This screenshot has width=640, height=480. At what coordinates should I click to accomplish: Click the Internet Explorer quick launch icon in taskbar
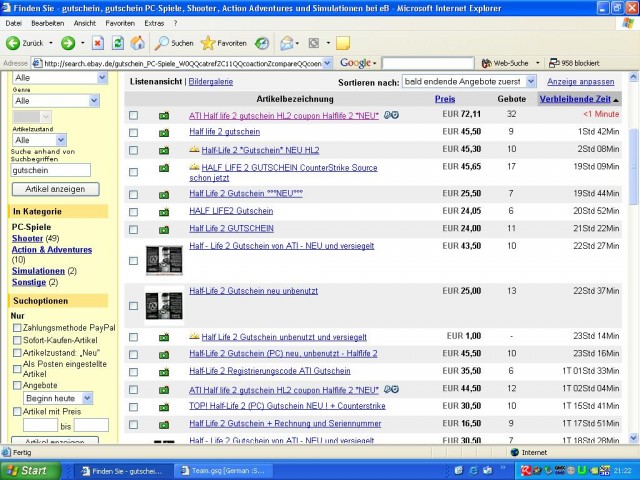pos(473,471)
